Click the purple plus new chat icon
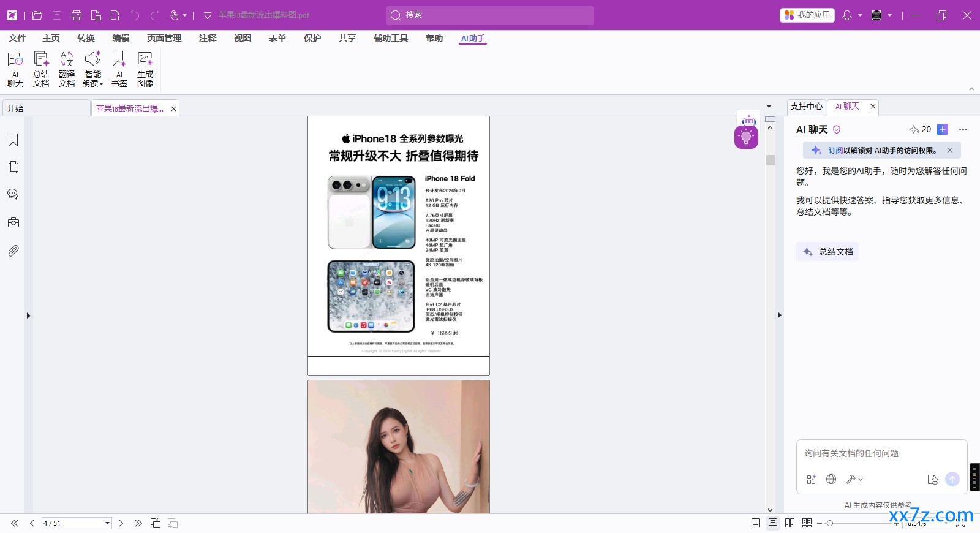980x533 pixels. point(943,129)
